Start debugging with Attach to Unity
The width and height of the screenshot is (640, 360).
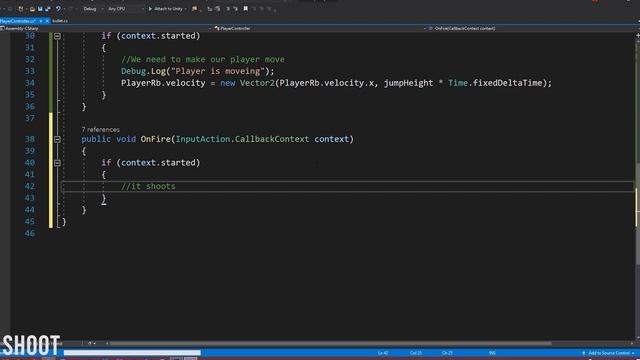165,9
